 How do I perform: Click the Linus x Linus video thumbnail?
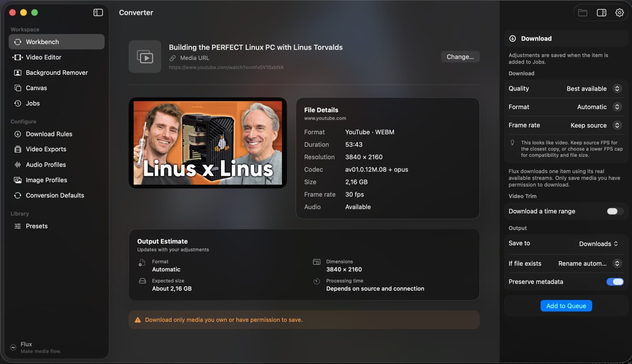pyautogui.click(x=208, y=143)
